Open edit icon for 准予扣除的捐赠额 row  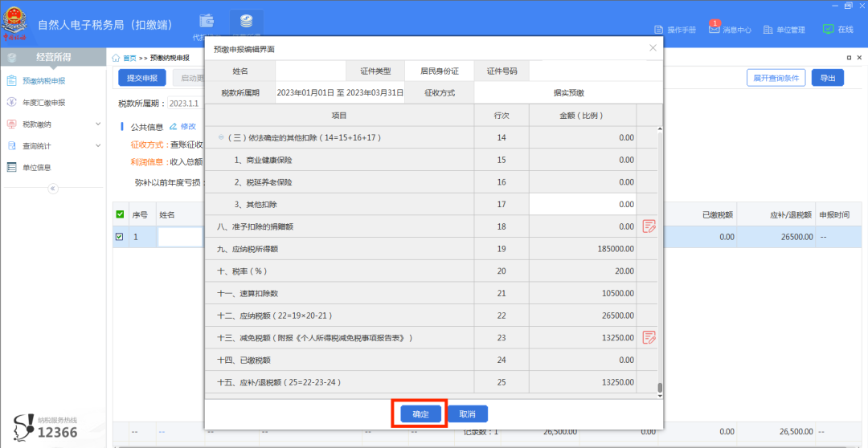(649, 226)
